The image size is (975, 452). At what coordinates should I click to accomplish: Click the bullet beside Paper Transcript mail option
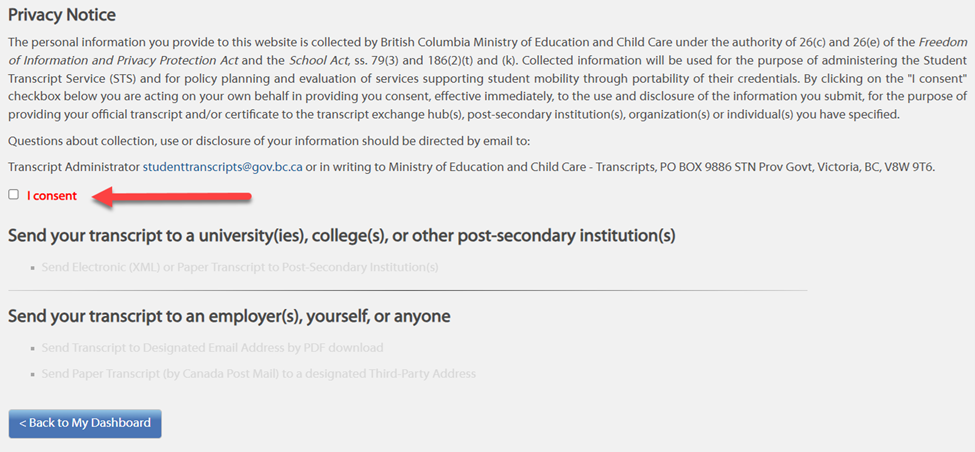click(33, 374)
